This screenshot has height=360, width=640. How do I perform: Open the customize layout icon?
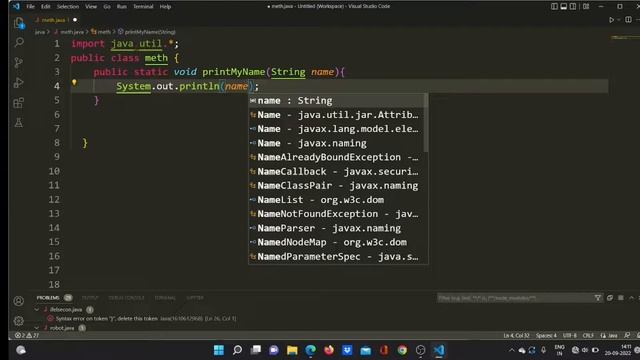(x=586, y=7)
